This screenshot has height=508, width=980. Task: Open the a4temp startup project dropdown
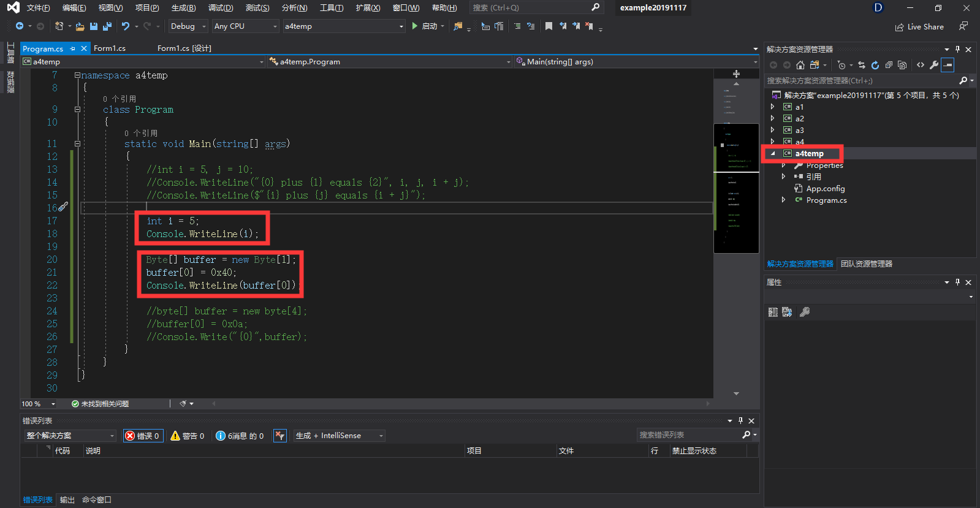click(x=344, y=26)
